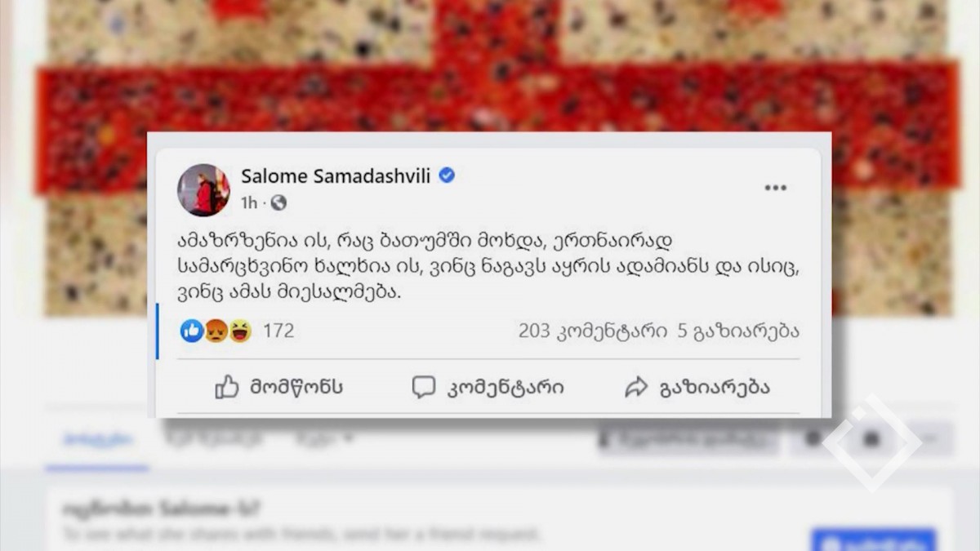Click Salome Samadashvili profile picture
980x551 pixels.
[x=203, y=189]
